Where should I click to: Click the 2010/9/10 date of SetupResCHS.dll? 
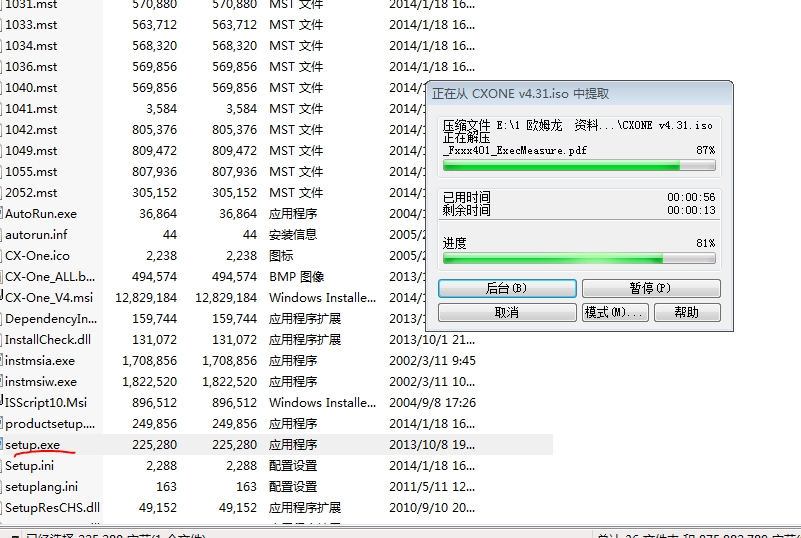click(432, 508)
